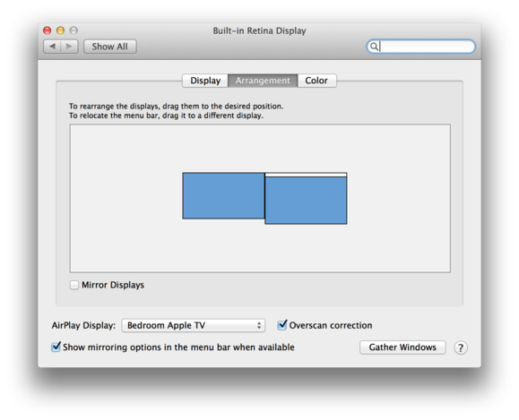Select the right blue display with menu bar
Screen dimensions: 519x420
(x=306, y=199)
